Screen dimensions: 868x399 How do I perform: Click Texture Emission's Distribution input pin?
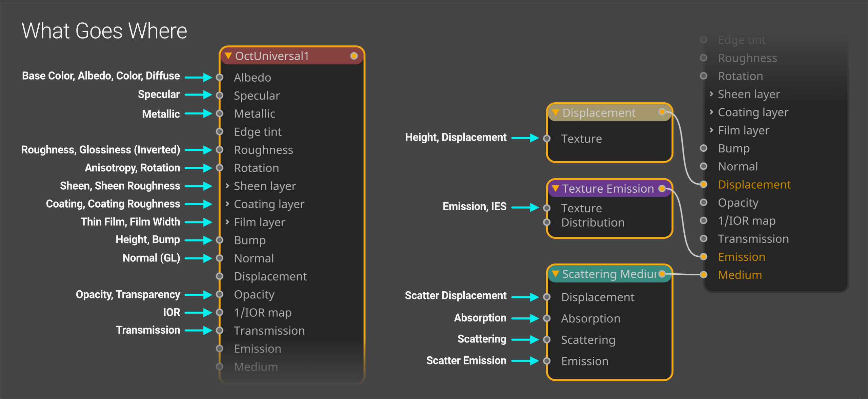tap(547, 222)
